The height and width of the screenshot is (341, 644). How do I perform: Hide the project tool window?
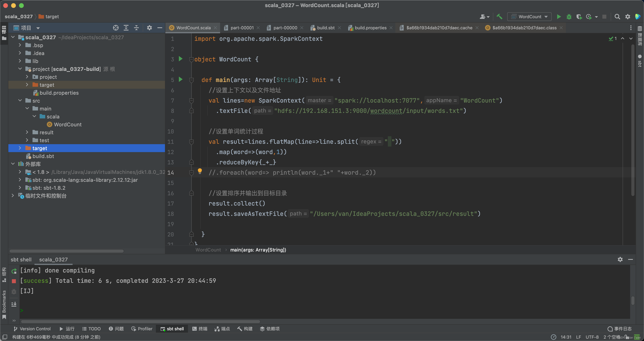160,28
